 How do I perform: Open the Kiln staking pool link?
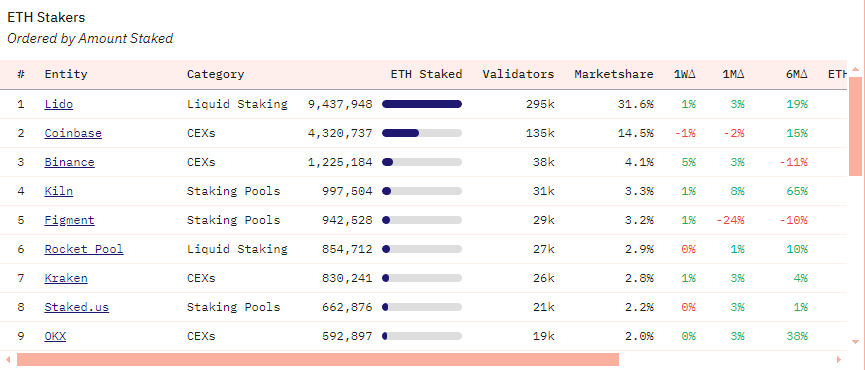tap(58, 191)
